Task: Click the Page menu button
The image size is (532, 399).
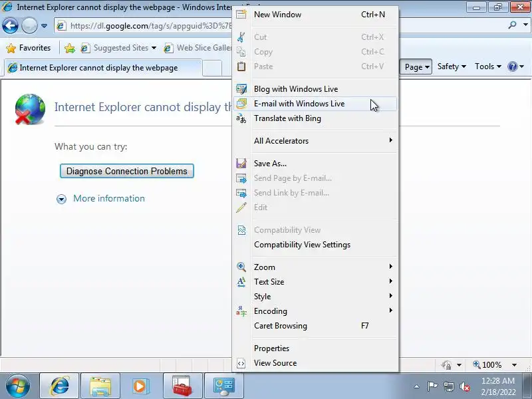Action: [416, 67]
